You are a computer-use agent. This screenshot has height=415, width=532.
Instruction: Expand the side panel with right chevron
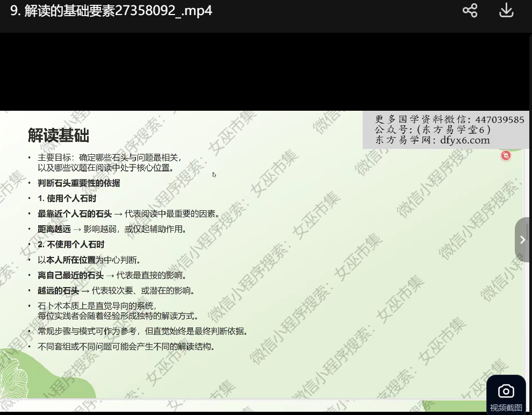[522, 240]
